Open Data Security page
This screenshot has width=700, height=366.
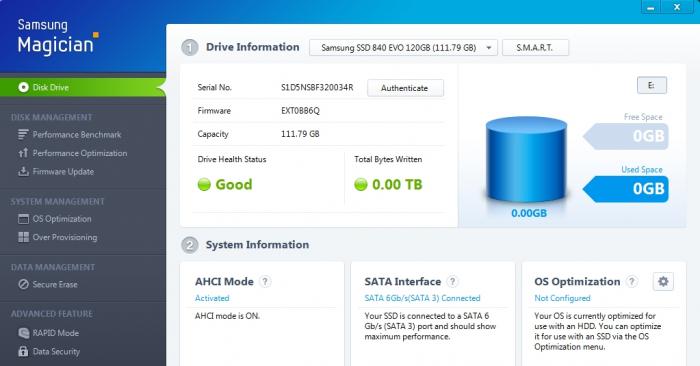[x=56, y=351]
